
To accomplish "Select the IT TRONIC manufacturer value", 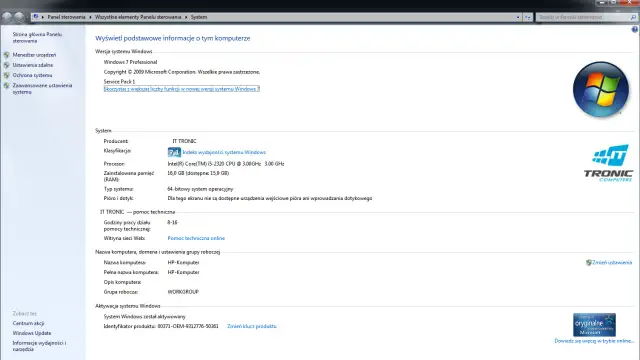I will pyautogui.click(x=184, y=141).
